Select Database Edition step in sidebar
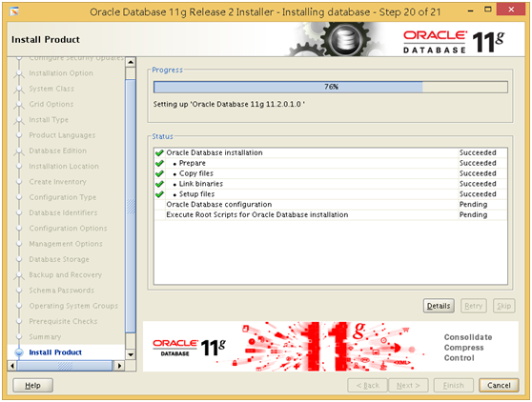This screenshot has width=532, height=402. [x=57, y=151]
